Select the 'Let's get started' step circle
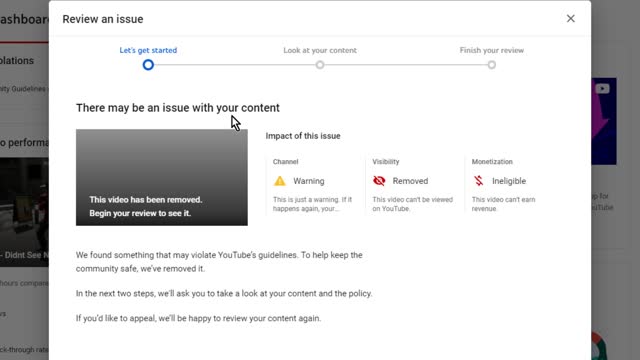 point(148,65)
